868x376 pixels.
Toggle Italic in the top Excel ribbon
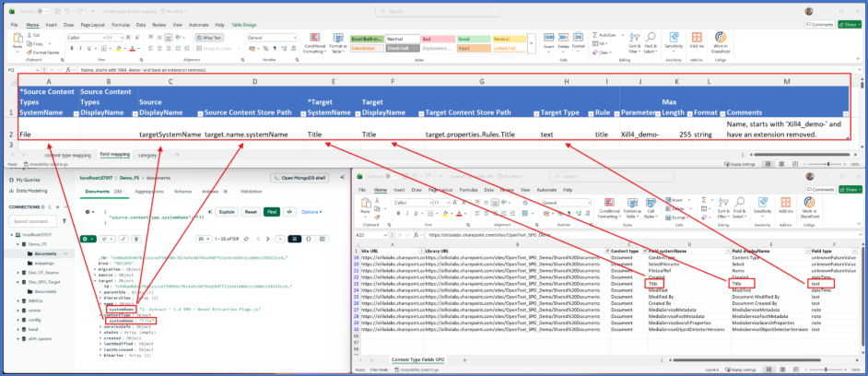pos(79,48)
